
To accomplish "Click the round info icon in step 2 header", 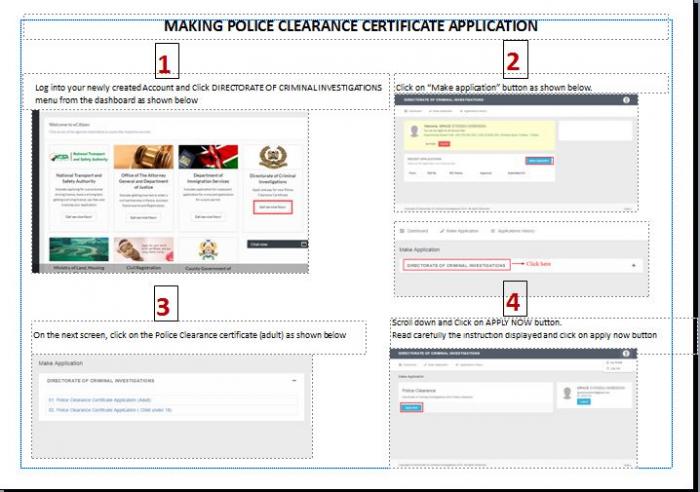I will [626, 100].
